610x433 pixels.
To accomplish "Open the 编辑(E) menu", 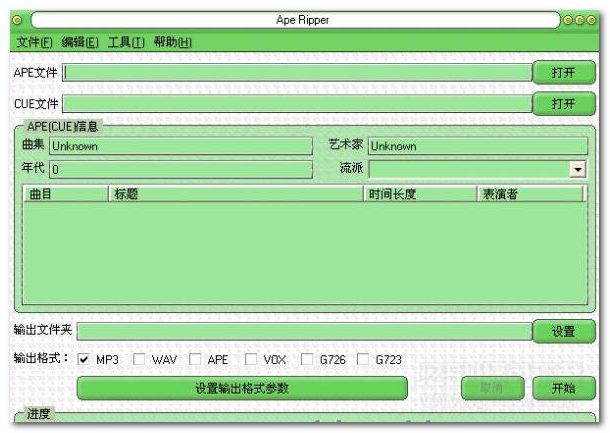I will point(80,42).
